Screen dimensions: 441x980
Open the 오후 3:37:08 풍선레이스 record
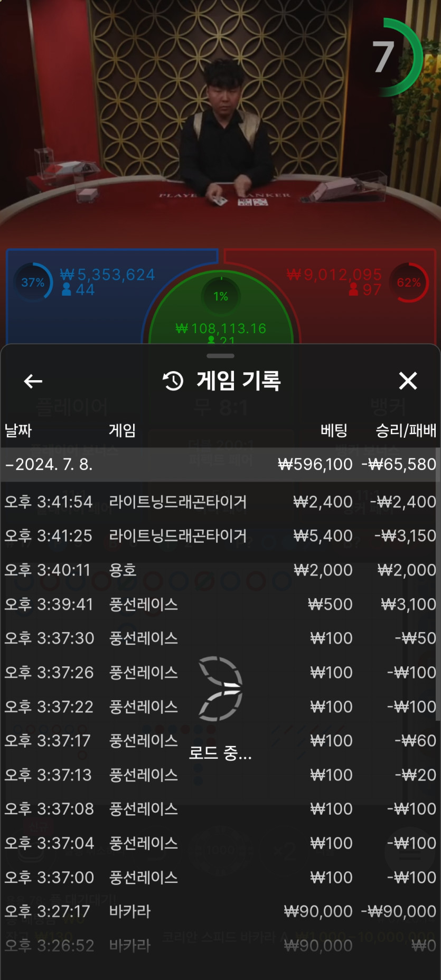(220, 809)
